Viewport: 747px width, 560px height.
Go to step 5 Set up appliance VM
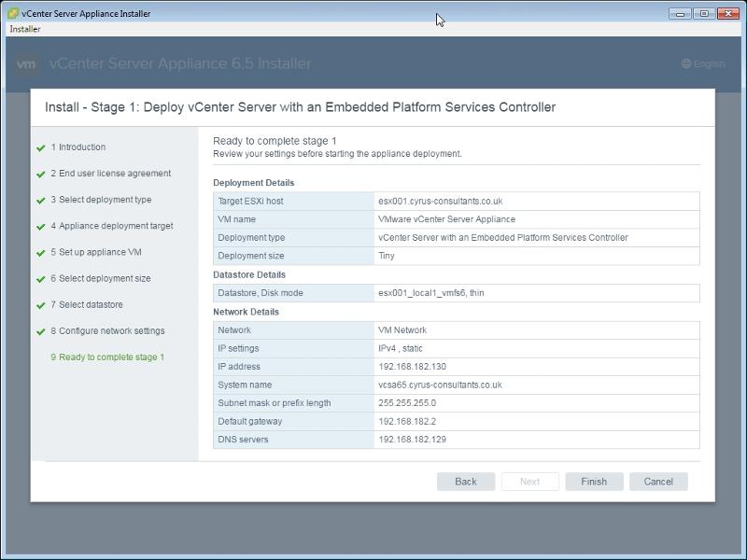[x=96, y=252]
